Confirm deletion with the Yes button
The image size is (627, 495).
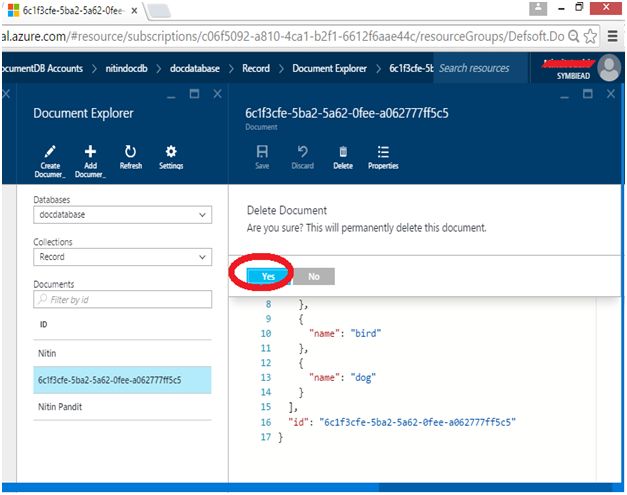coord(268,276)
